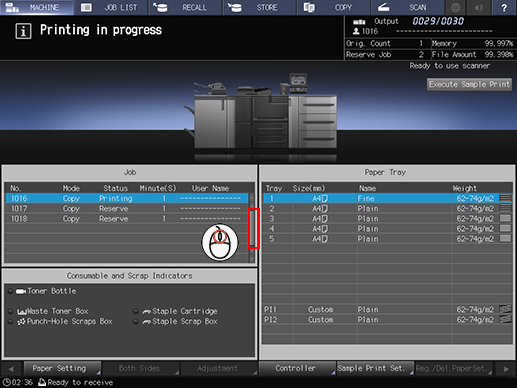Open help with the question mark

coord(504,7)
